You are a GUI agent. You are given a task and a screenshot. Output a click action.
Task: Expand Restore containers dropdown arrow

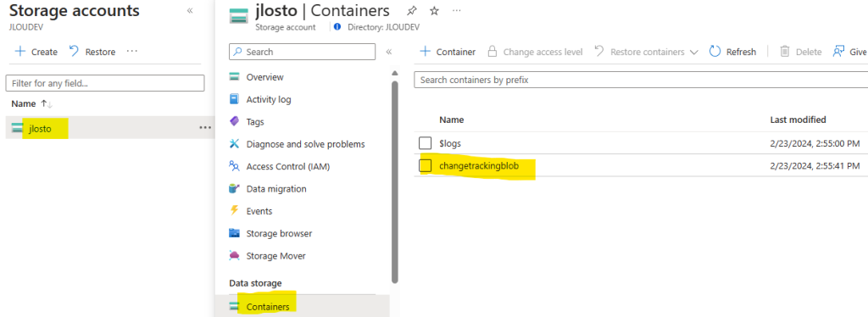[694, 52]
